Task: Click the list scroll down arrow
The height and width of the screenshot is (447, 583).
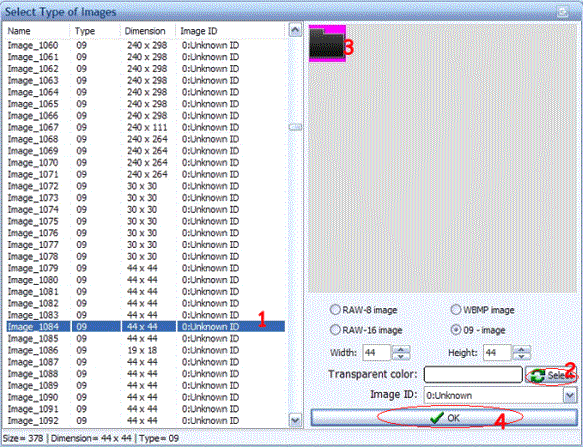Action: pyautogui.click(x=295, y=421)
